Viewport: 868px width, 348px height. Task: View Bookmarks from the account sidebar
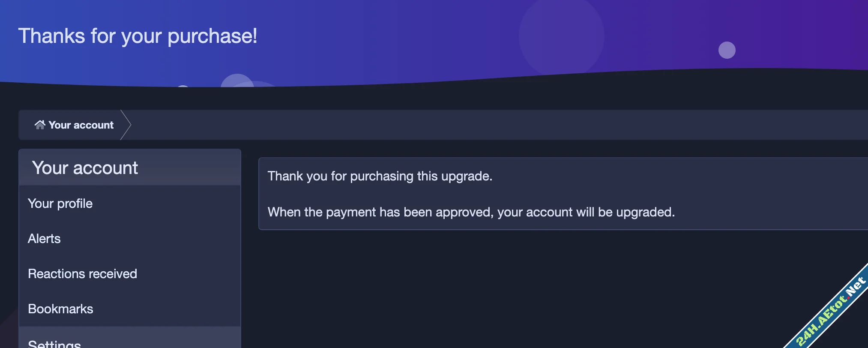(x=60, y=309)
